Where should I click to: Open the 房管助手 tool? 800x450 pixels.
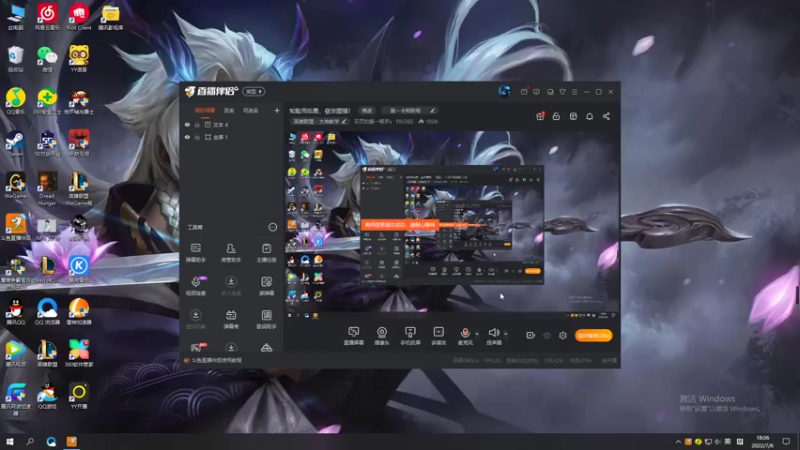coord(231,253)
